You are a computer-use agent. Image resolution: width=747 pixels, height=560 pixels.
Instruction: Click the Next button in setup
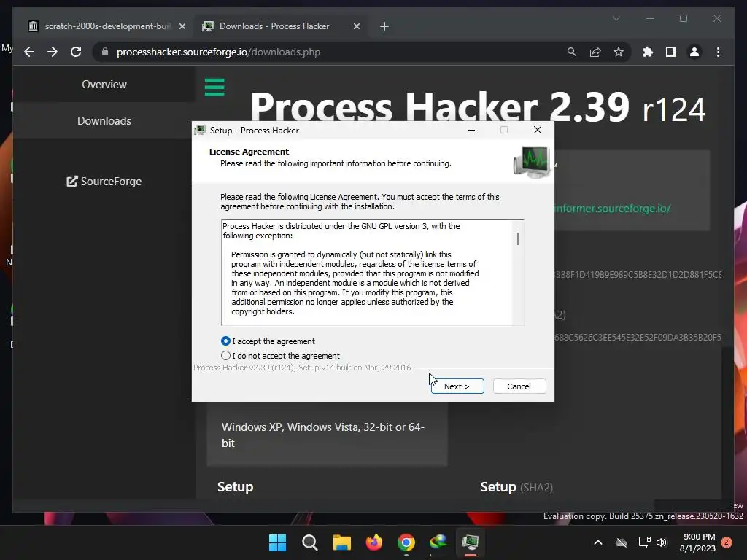click(457, 386)
